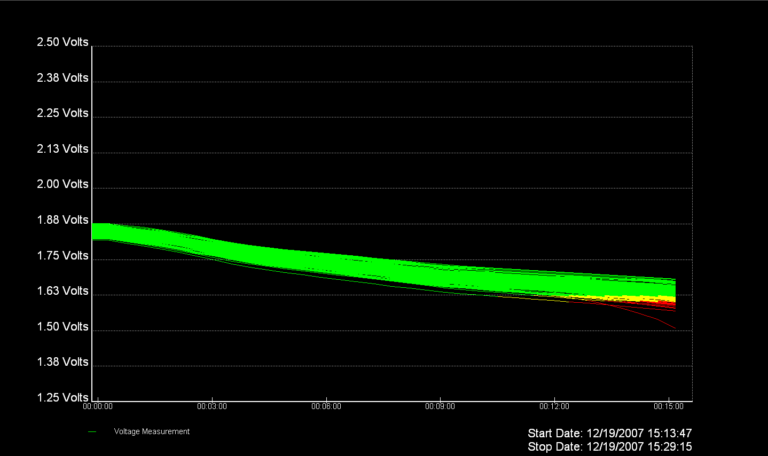The height and width of the screenshot is (456, 768).
Task: Click the 00:00:00 time axis label
Action: 97,407
